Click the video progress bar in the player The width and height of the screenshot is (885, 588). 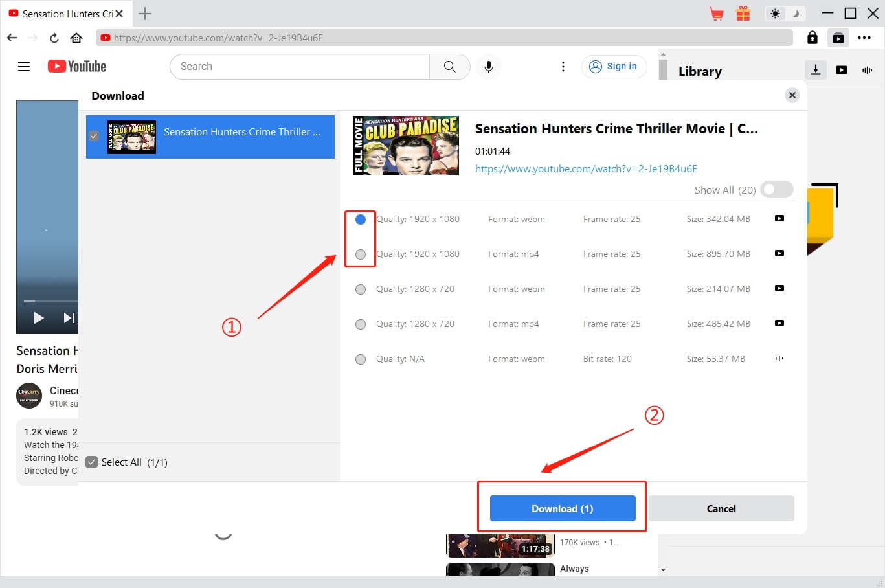(x=47, y=300)
